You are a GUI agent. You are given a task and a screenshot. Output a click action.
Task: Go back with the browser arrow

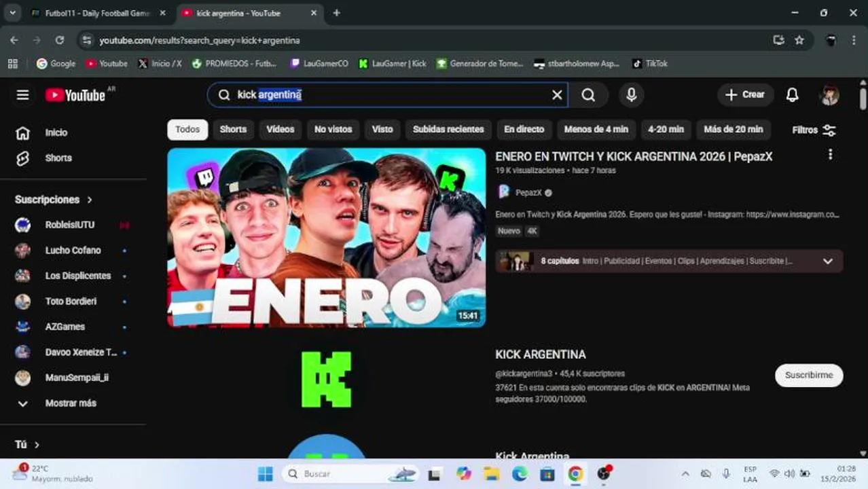[x=14, y=40]
